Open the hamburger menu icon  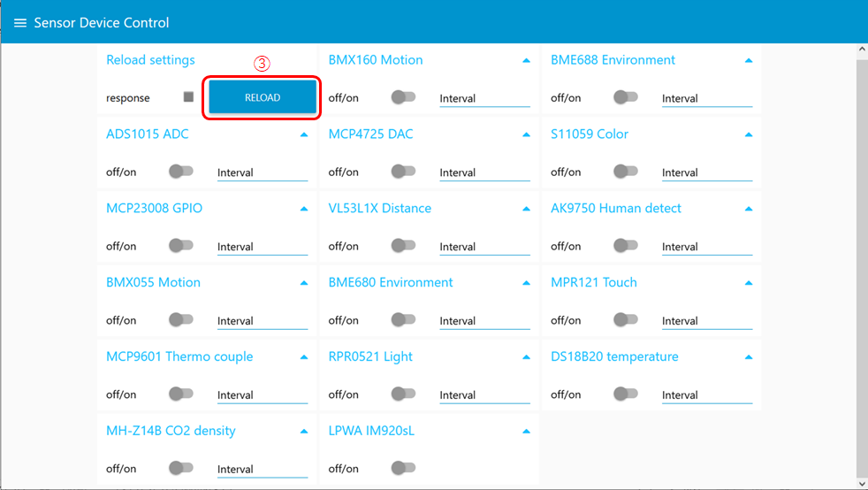(19, 23)
